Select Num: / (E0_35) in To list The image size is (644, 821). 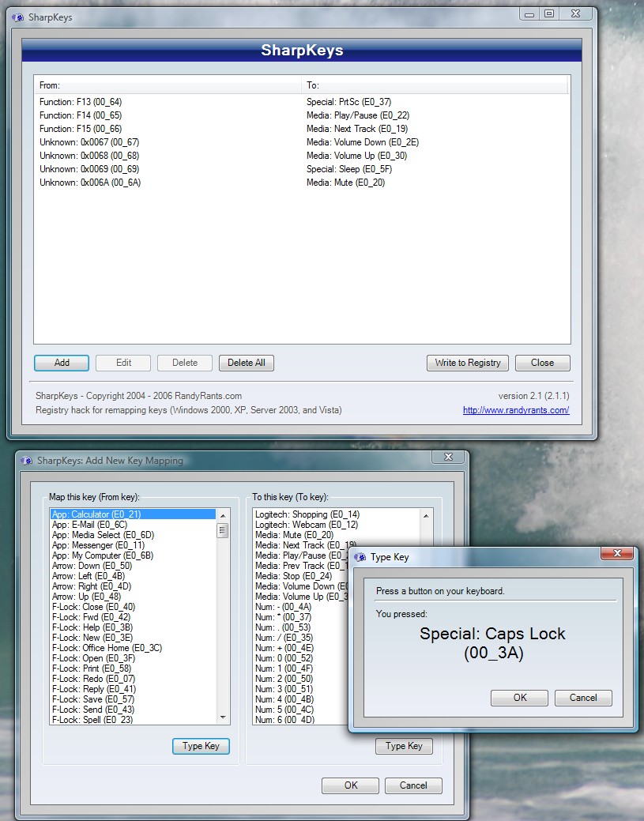tap(301, 638)
